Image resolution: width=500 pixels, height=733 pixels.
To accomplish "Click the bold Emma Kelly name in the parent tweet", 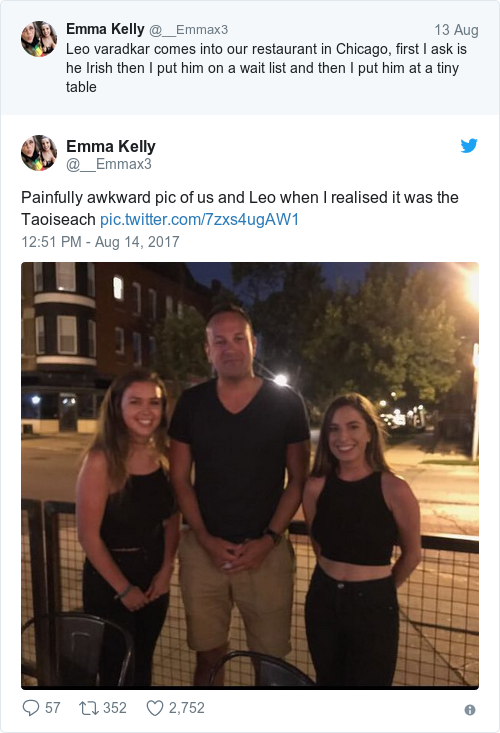I will click(x=105, y=29).
